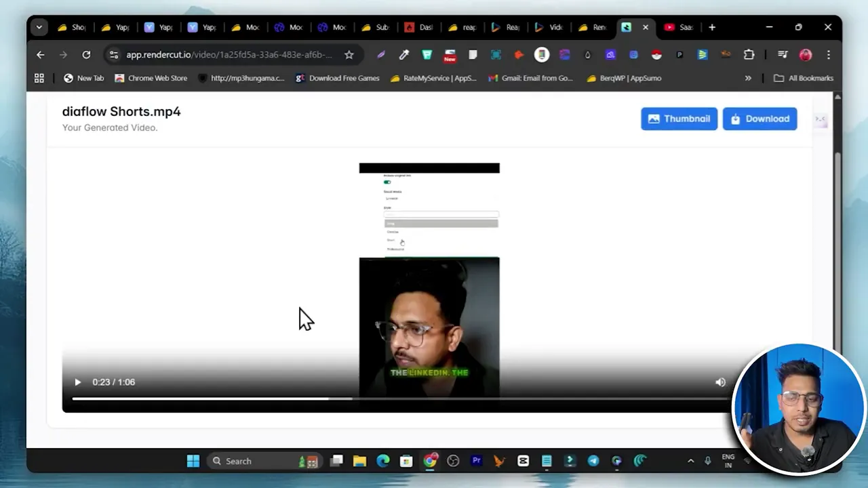Expand hidden bookmarks with the chevron
This screenshot has height=488, width=868.
[748, 78]
